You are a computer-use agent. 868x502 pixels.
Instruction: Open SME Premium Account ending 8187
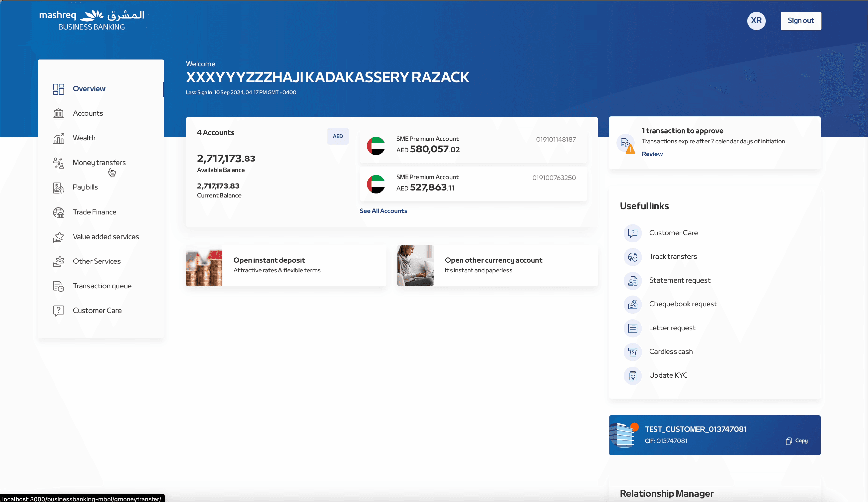473,146
